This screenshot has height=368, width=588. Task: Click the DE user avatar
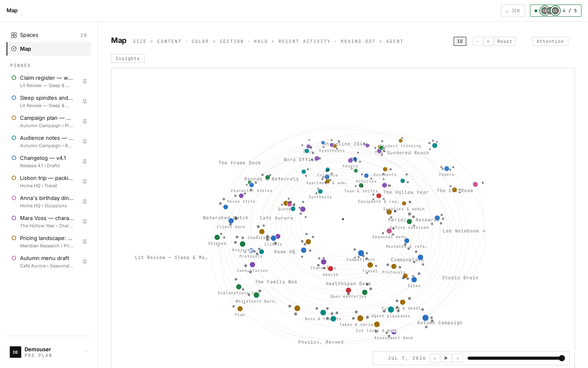pos(15,352)
